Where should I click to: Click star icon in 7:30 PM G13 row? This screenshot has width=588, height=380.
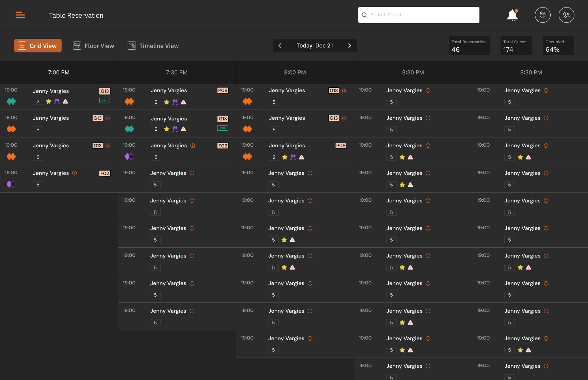coord(167,129)
